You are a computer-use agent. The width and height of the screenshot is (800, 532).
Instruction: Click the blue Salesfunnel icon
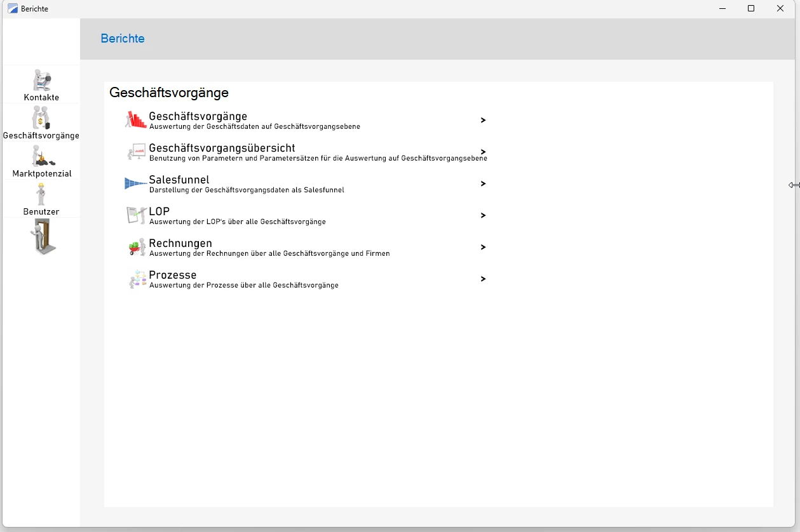136,183
